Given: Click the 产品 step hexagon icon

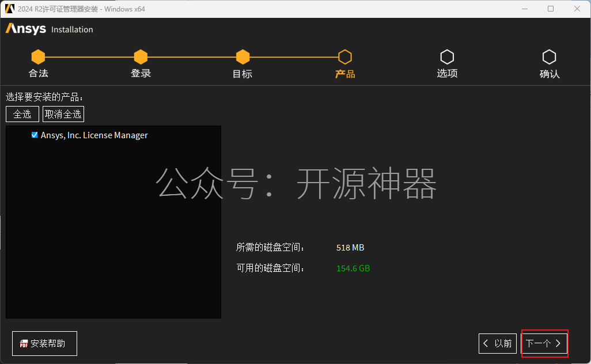Looking at the screenshot, I should click(x=345, y=57).
